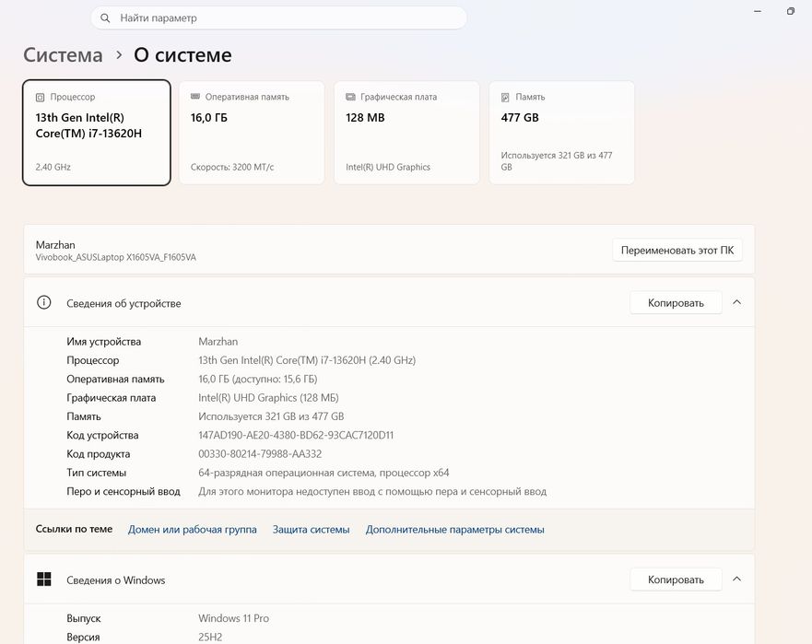Select the 16,0 ГБ memory card
Screen dimensions: 812x644
(252, 133)
